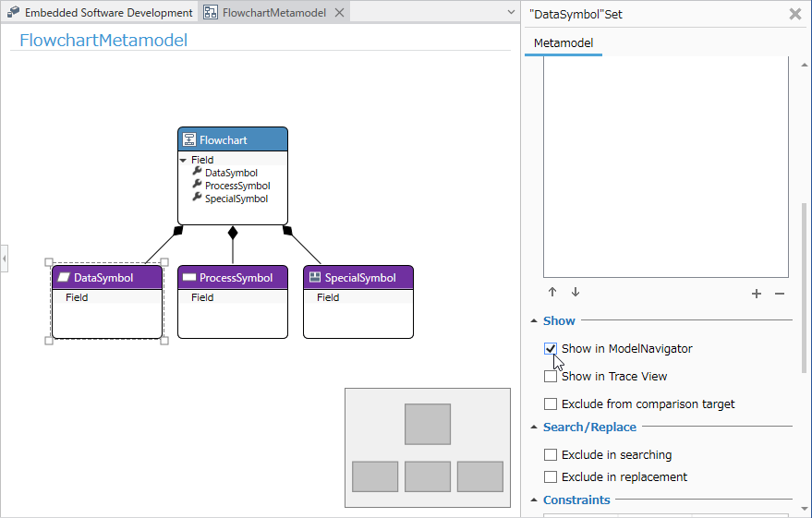812x518 pixels.
Task: Click the wrench icon next to ProcessSymbol field
Action: point(197,185)
